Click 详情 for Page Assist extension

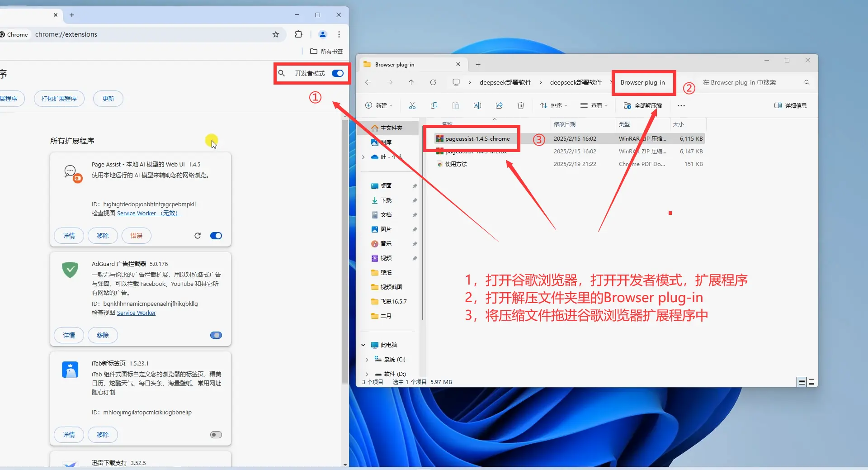pyautogui.click(x=69, y=236)
